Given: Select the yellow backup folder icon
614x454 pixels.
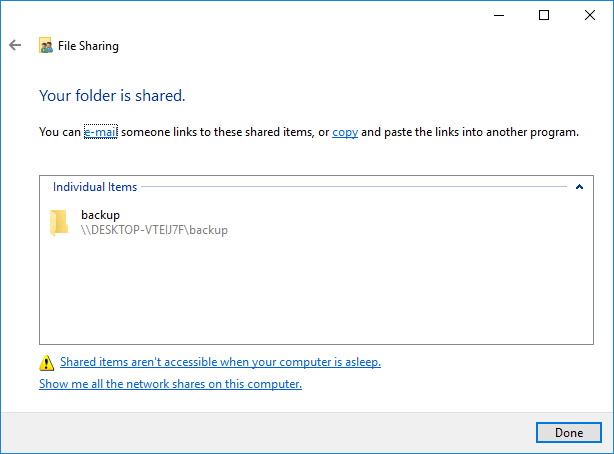Looking at the screenshot, I should point(58,222).
